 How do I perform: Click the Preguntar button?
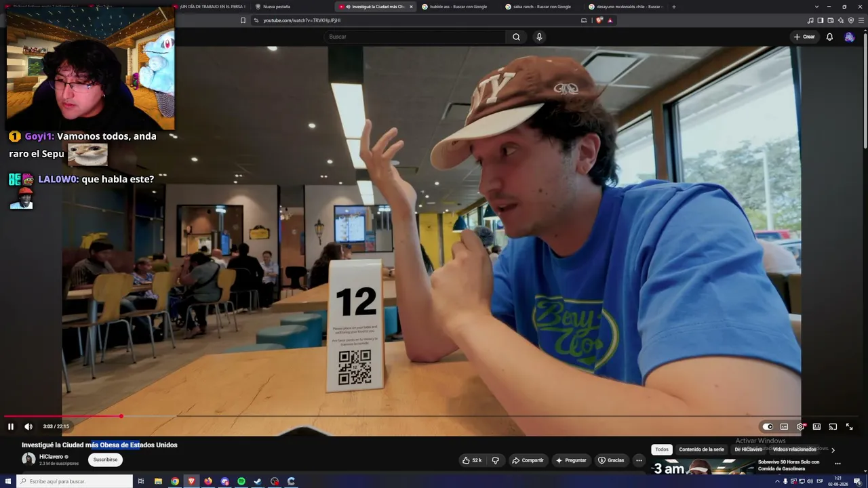coord(571,460)
